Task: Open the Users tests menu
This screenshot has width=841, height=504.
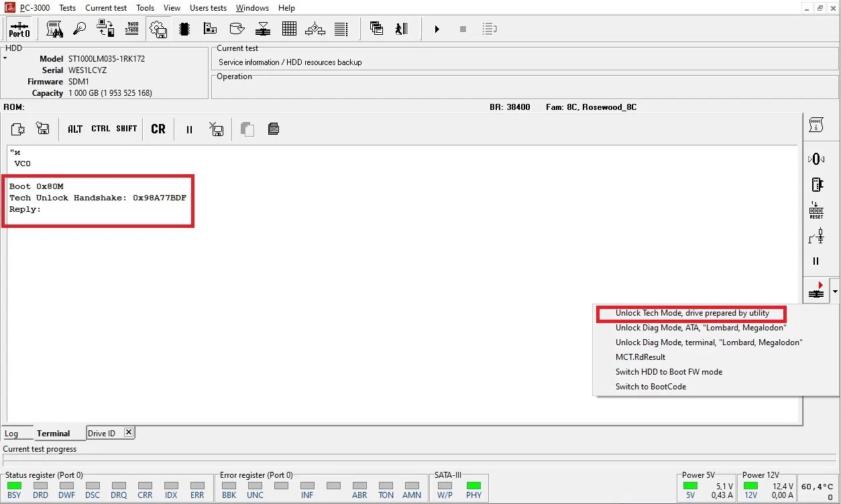Action: click(208, 8)
